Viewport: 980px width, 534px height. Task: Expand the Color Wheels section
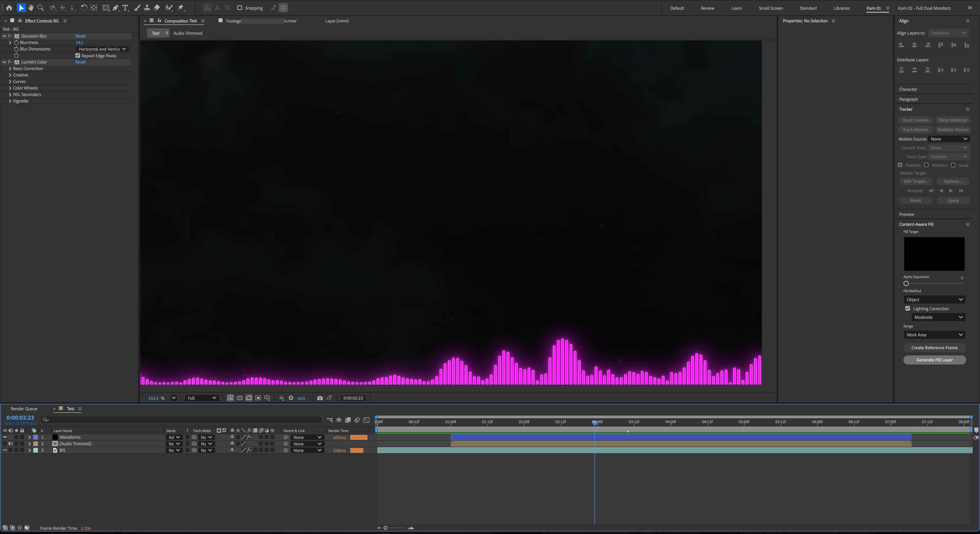coord(10,88)
